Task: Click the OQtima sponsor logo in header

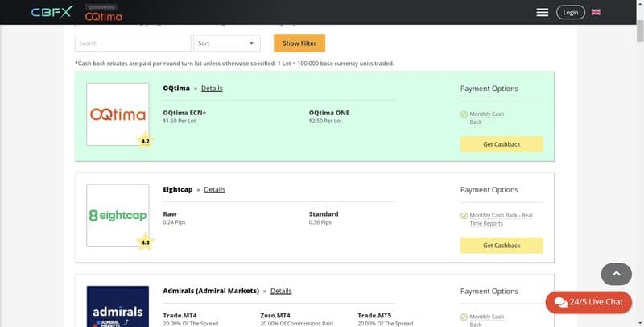Action: tap(104, 16)
